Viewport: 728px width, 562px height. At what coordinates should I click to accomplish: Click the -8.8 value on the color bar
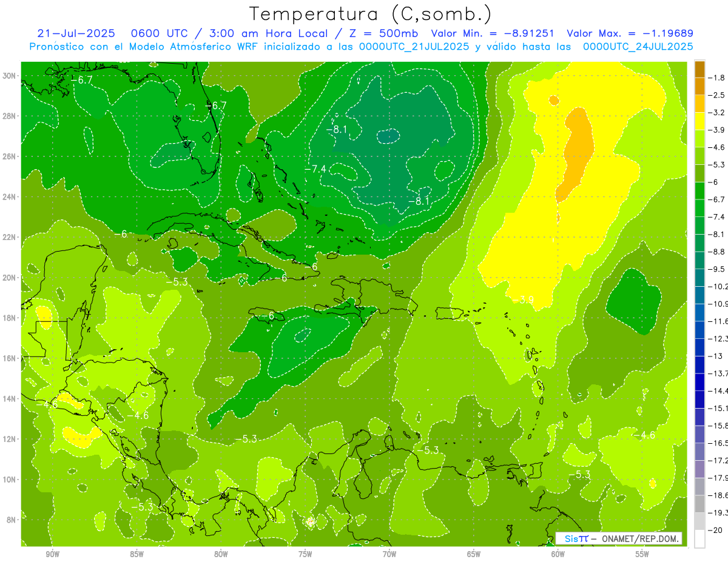(x=717, y=251)
